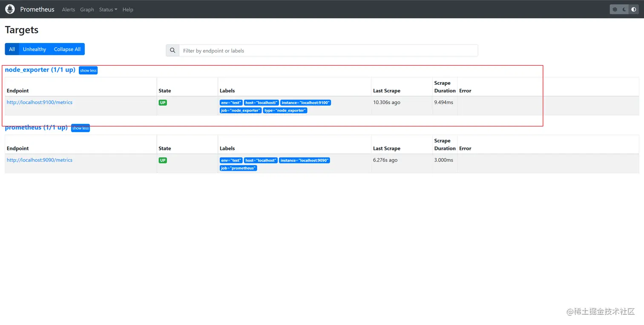Select the auto contrast theme icon

tap(634, 9)
